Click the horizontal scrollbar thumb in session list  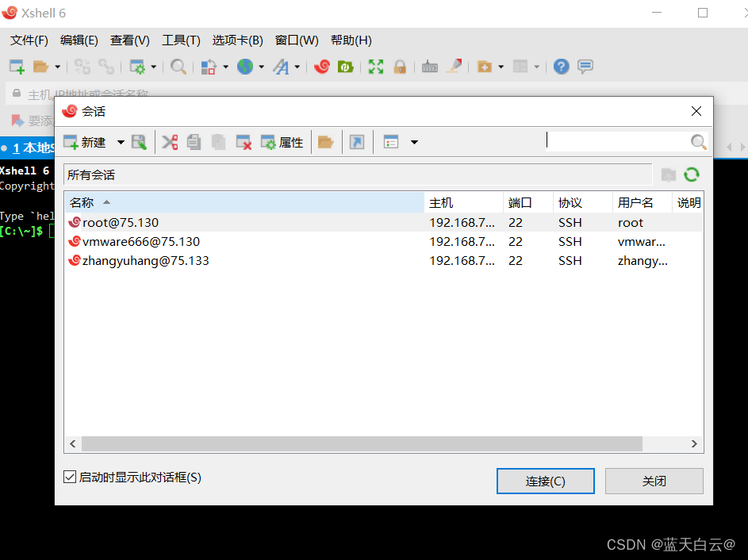pyautogui.click(x=362, y=443)
